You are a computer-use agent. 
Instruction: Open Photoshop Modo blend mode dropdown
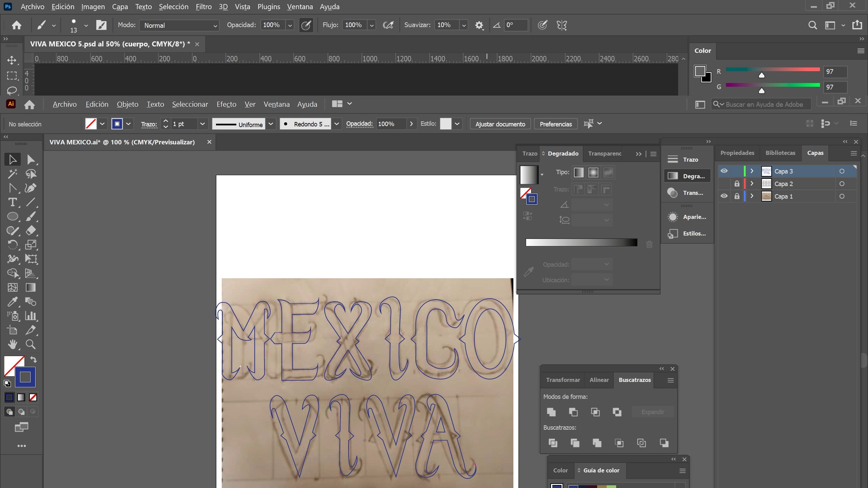click(179, 25)
